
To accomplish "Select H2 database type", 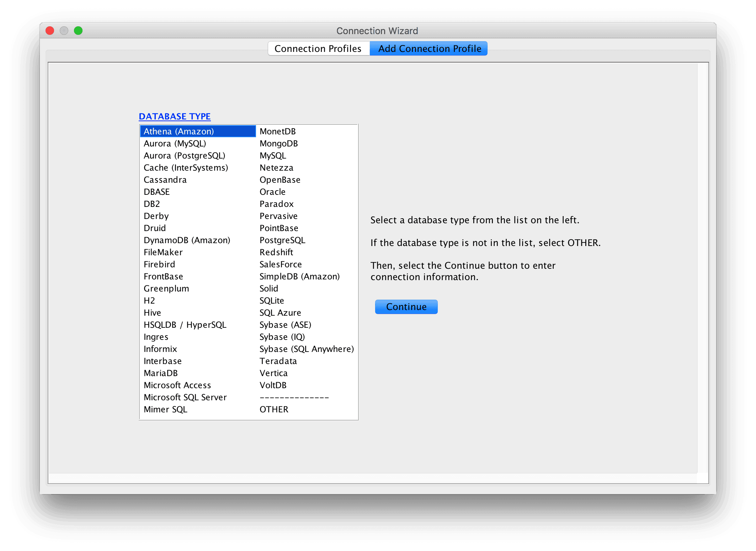I will point(198,300).
